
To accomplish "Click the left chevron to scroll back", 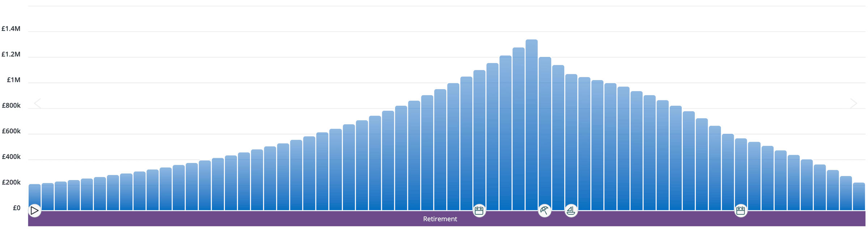I will [x=38, y=104].
